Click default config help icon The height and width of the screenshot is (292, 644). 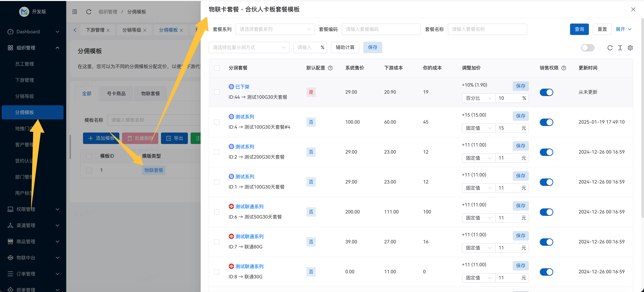[x=330, y=68]
